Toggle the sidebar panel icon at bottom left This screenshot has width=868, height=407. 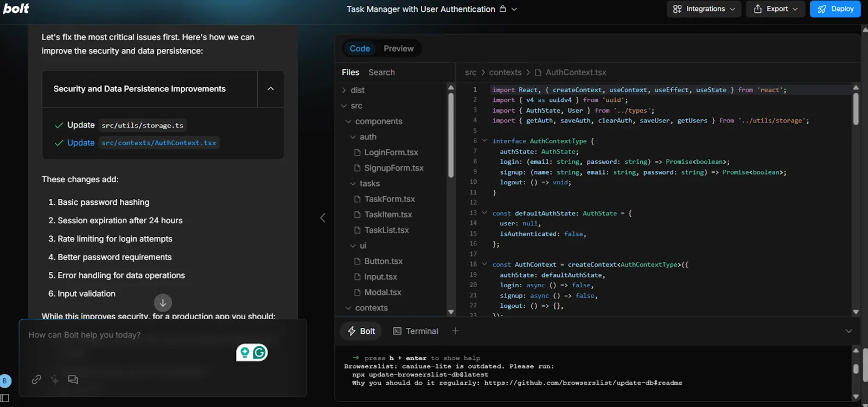[x=5, y=398]
